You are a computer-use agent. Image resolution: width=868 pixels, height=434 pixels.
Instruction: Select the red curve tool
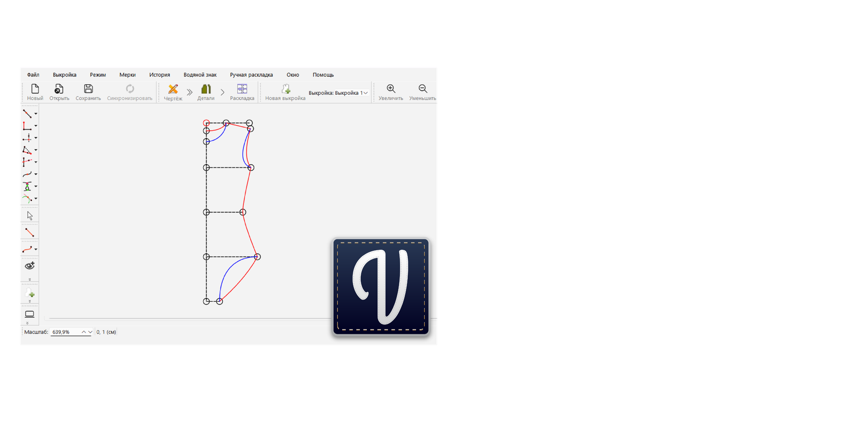click(x=27, y=249)
